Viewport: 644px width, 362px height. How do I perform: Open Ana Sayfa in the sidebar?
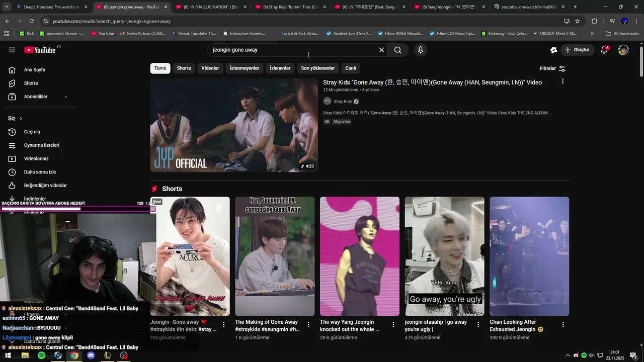(35, 70)
